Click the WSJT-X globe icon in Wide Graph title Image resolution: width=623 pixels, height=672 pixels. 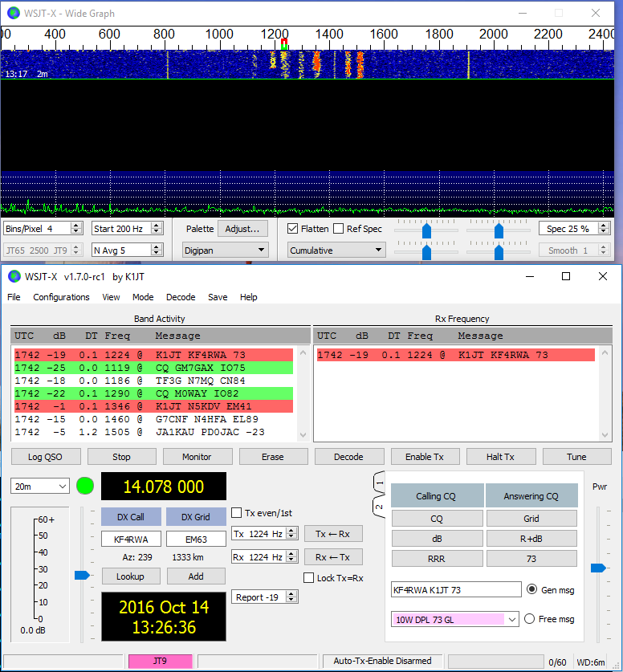[x=14, y=14]
